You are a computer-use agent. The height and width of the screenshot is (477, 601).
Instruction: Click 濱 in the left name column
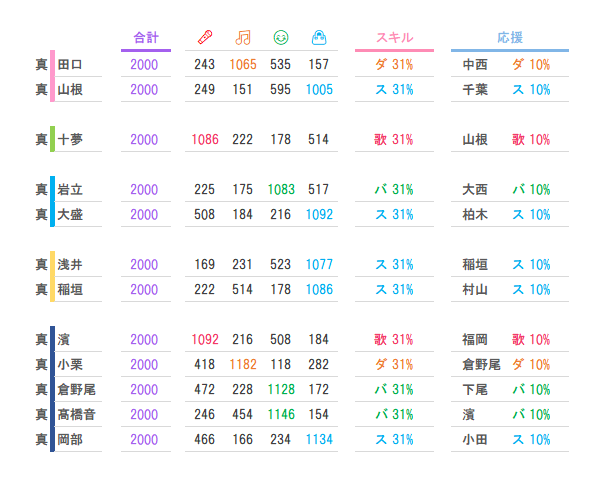[64, 339]
